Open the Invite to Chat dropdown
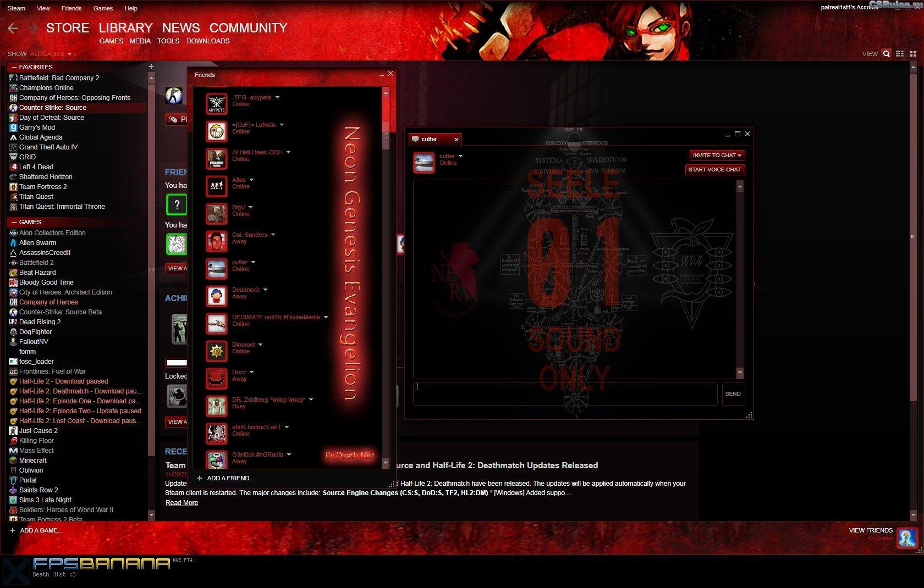This screenshot has width=924, height=588. (717, 156)
